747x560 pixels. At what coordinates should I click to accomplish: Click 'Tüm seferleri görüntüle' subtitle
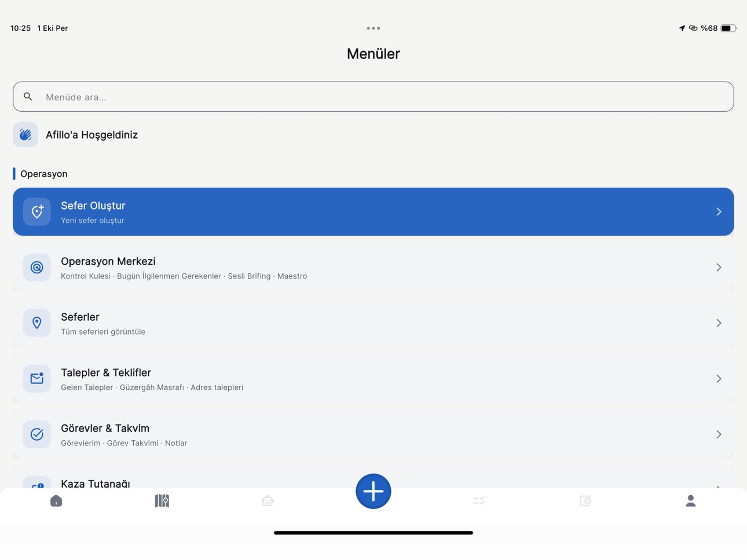coord(103,332)
